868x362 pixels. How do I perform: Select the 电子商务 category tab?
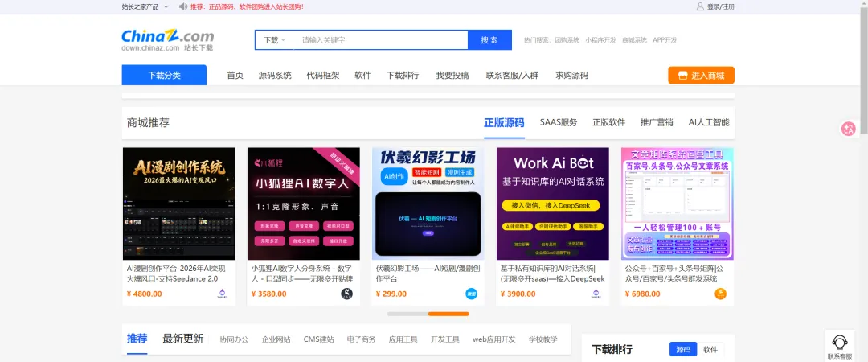[361, 339]
